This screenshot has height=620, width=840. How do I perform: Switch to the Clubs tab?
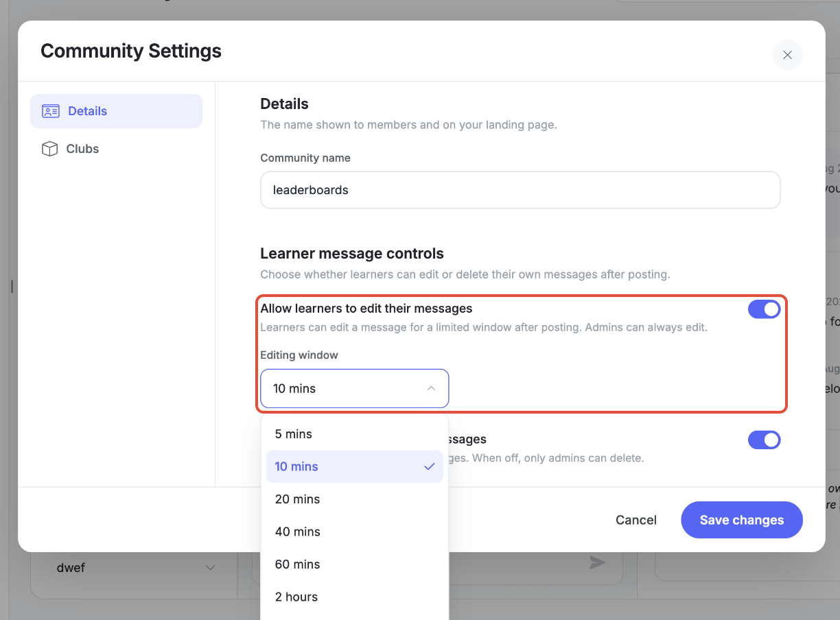point(116,149)
